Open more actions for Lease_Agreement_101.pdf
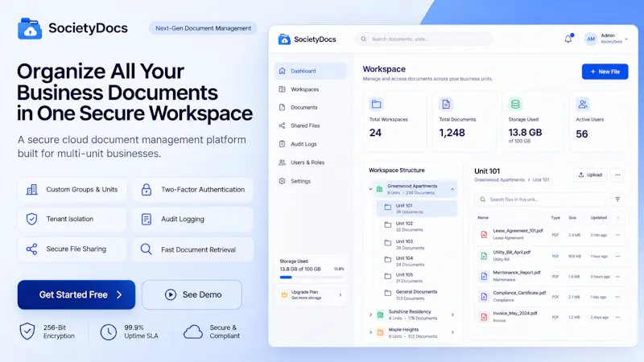The width and height of the screenshot is (644, 362). pyautogui.click(x=617, y=235)
